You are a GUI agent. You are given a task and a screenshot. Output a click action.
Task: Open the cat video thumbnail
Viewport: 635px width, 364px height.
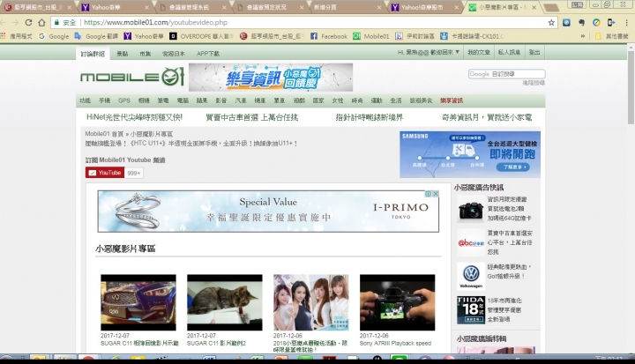[224, 302]
